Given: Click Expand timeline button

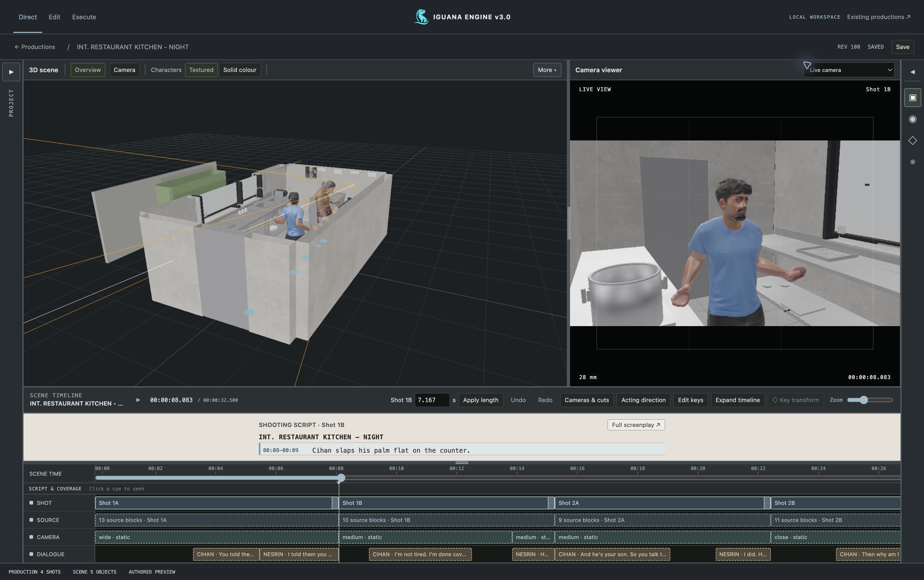Looking at the screenshot, I should click(737, 400).
